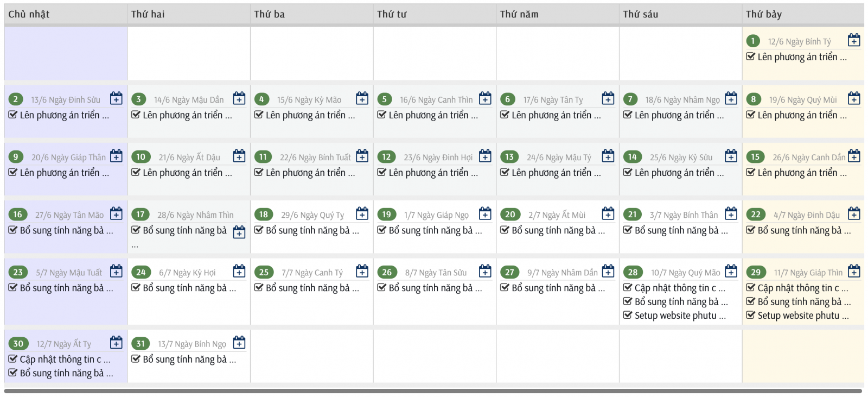
Task: Click the add-event icon for day 5
Action: (x=485, y=98)
